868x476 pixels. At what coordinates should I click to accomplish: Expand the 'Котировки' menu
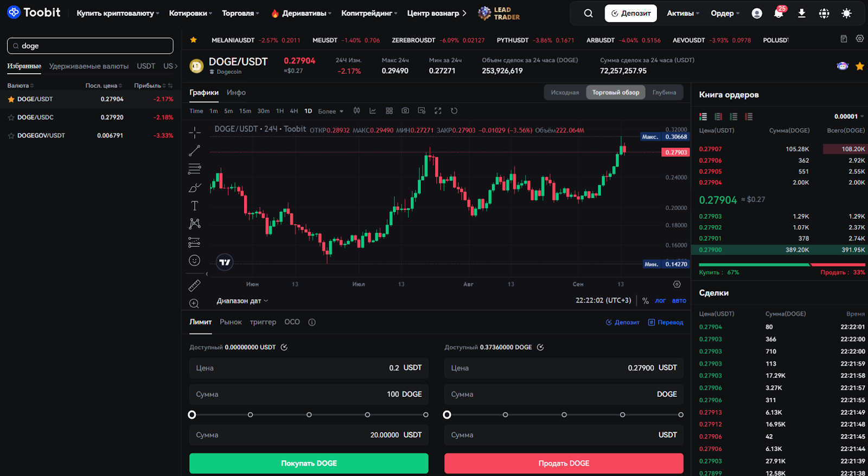click(x=190, y=13)
